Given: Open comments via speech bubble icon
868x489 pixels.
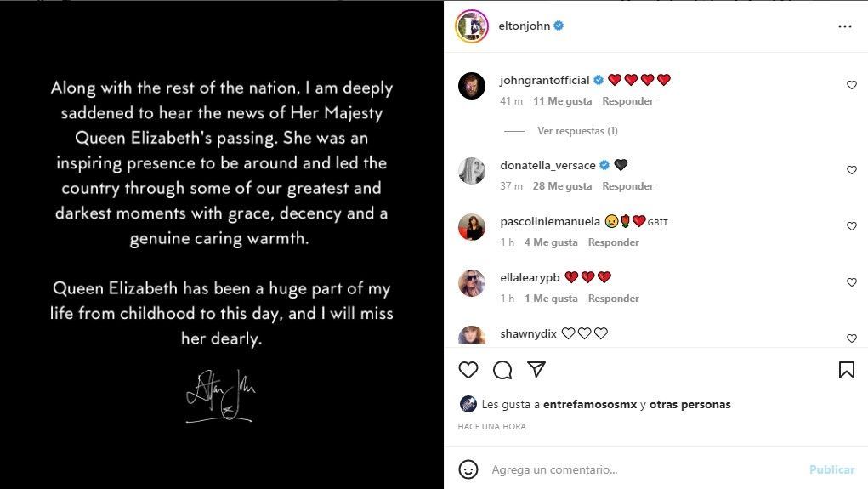Looking at the screenshot, I should click(x=502, y=370).
